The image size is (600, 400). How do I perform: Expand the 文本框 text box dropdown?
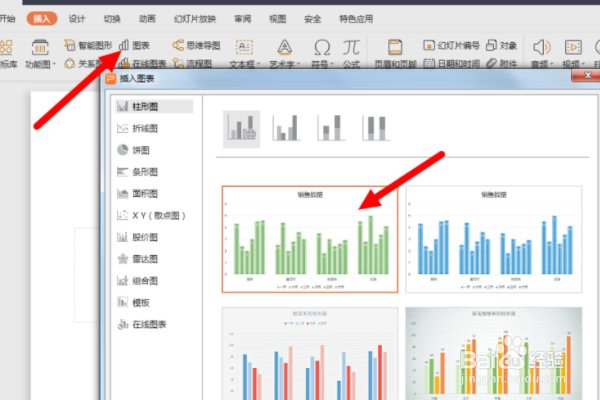click(x=259, y=64)
